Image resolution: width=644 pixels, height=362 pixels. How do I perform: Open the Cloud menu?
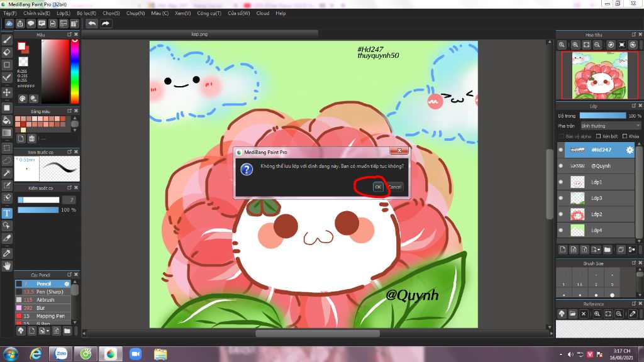point(263,13)
